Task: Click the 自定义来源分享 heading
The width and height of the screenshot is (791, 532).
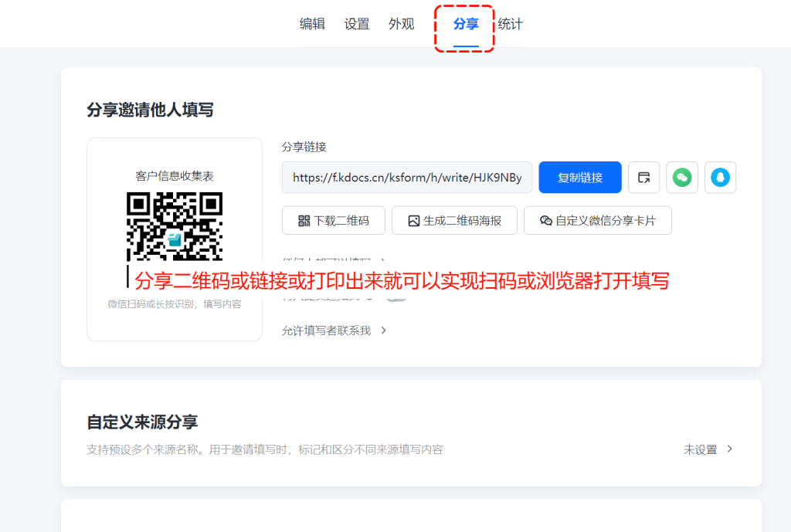Action: [x=142, y=422]
